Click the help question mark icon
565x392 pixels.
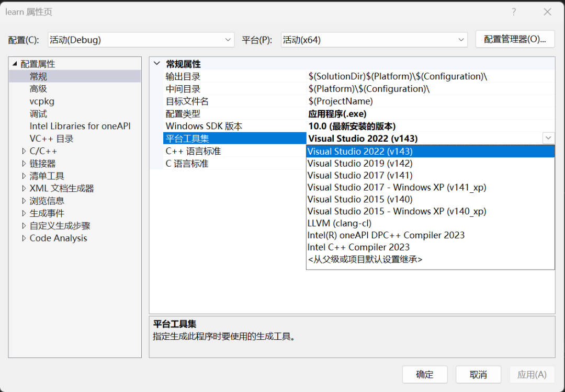tap(513, 11)
